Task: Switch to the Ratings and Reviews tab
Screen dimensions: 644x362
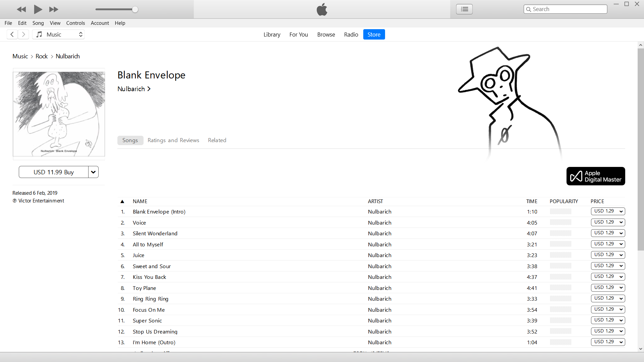Action: click(173, 140)
